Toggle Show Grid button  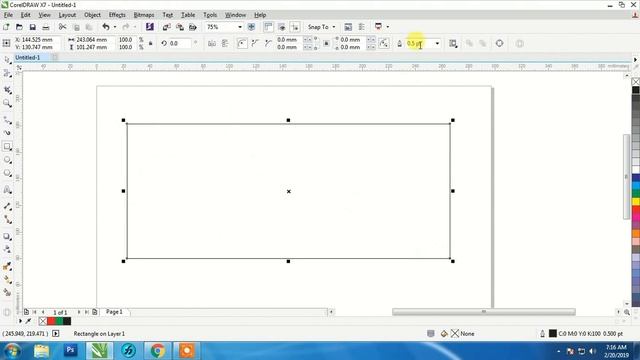click(282, 27)
